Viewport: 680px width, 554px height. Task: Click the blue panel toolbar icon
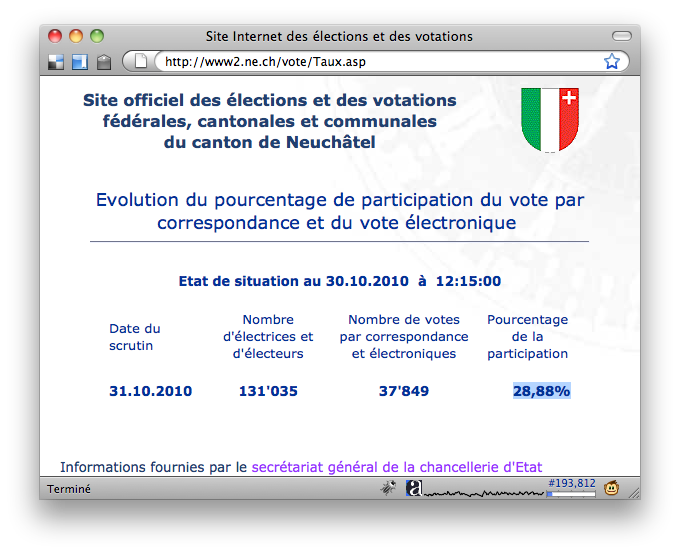tap(80, 62)
